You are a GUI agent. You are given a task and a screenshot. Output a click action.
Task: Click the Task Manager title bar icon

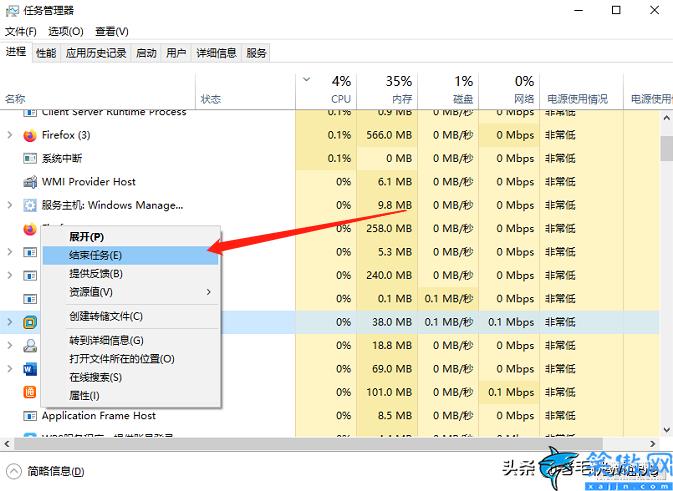pyautogui.click(x=12, y=11)
